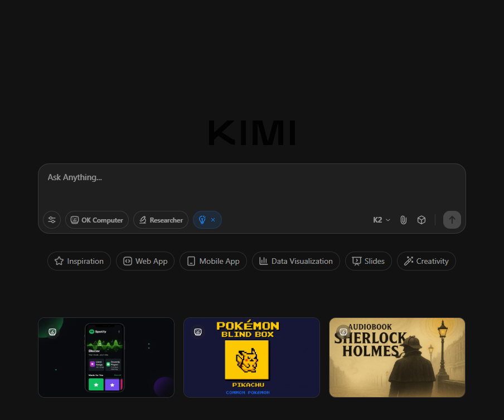Attach a file with the paperclip icon
504x420 pixels.
pyautogui.click(x=404, y=220)
